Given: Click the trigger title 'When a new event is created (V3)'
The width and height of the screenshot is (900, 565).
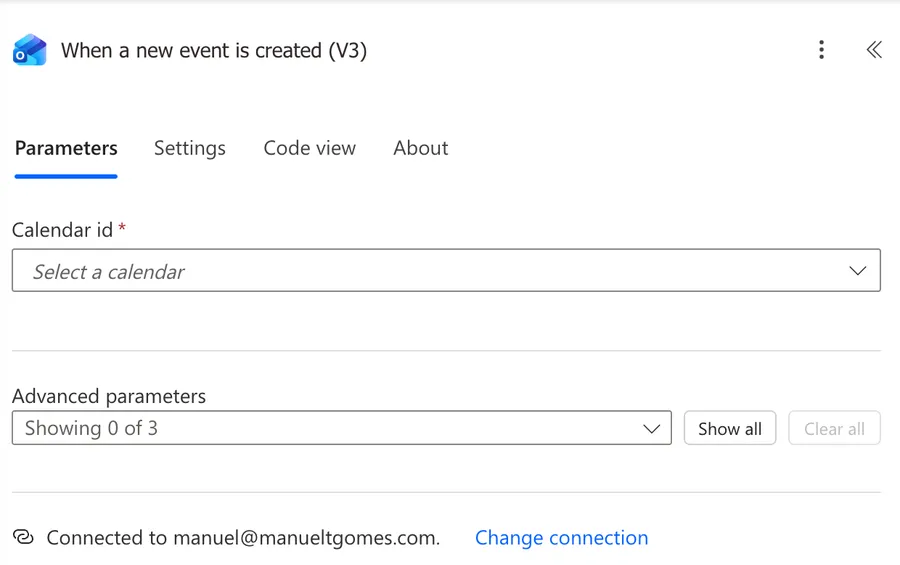Looking at the screenshot, I should [214, 50].
